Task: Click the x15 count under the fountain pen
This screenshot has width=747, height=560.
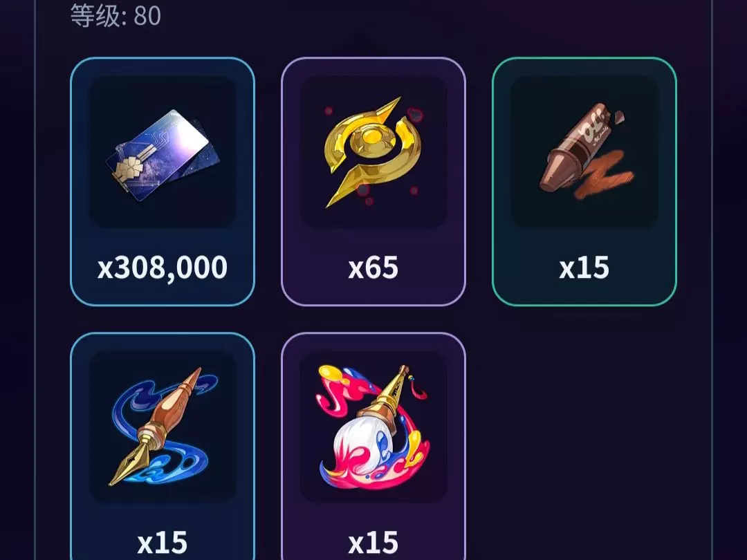Action: click(x=162, y=543)
